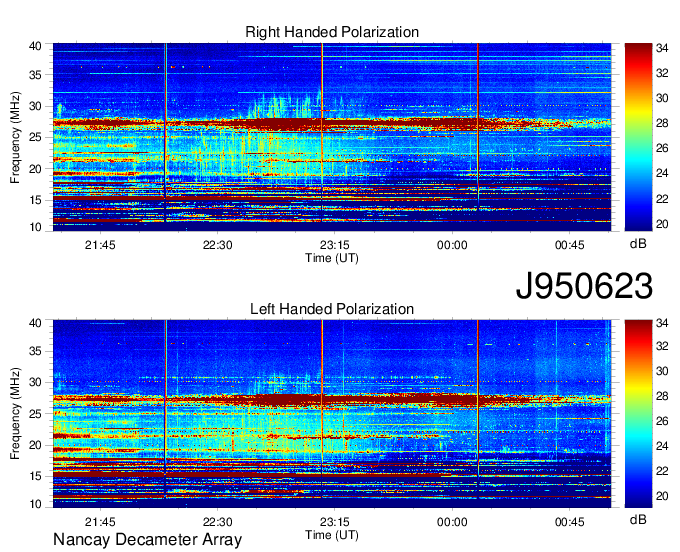
Task: Click the 22 dB label on Right Handed color bar
Action: [x=662, y=199]
